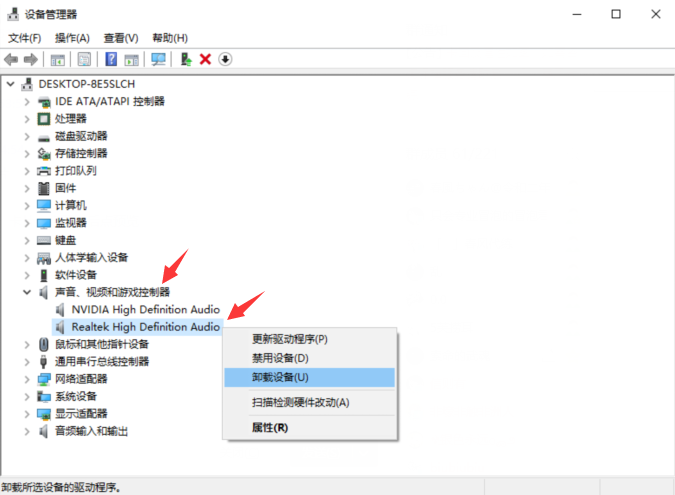Select NVIDIA High Definition Audio device
The image size is (675, 495).
pos(146,309)
